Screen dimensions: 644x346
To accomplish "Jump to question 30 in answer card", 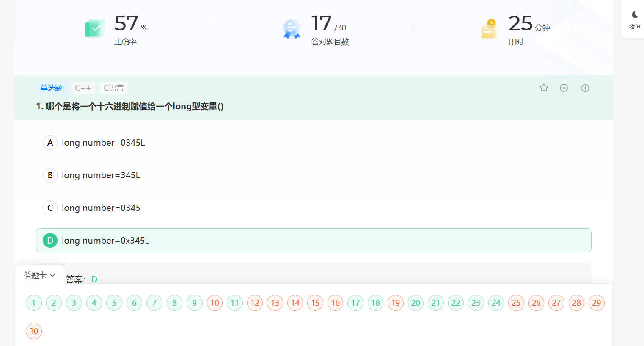I will 33,331.
